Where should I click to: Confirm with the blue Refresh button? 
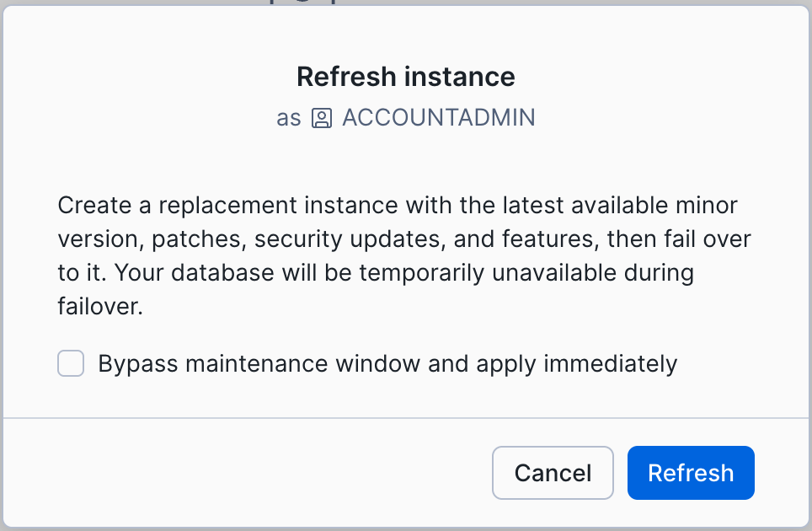coord(691,473)
